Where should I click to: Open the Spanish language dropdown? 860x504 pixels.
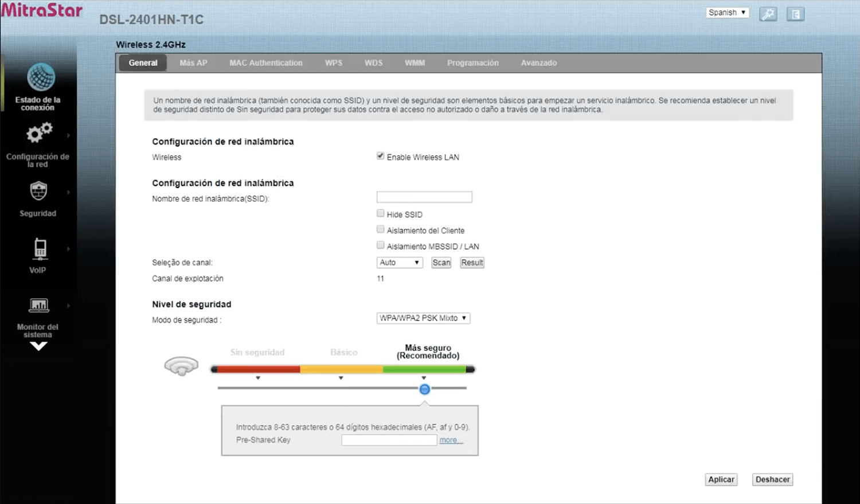click(x=727, y=13)
